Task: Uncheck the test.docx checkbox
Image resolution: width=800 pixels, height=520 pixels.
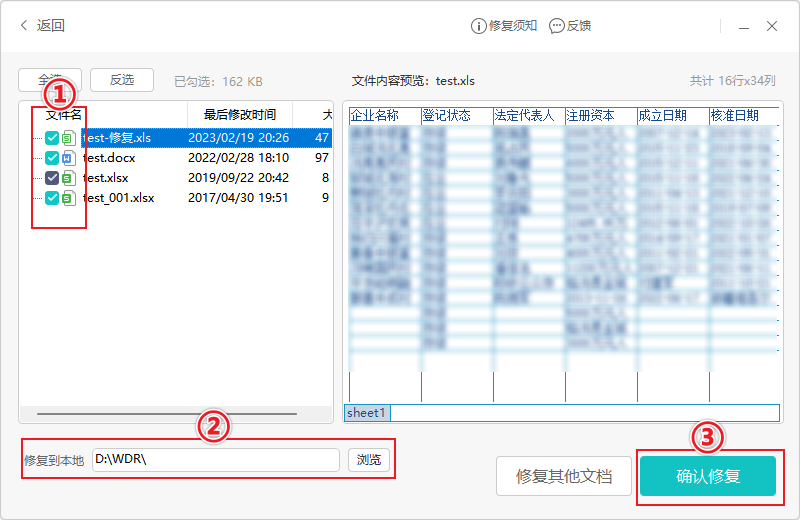Action: point(52,158)
